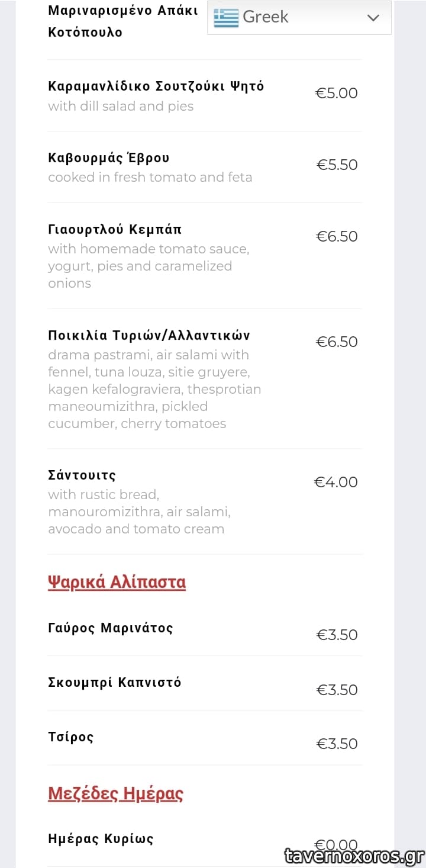426x868 pixels.
Task: Pick Σκουμπρί Καπνιστό from the list
Action: (115, 683)
